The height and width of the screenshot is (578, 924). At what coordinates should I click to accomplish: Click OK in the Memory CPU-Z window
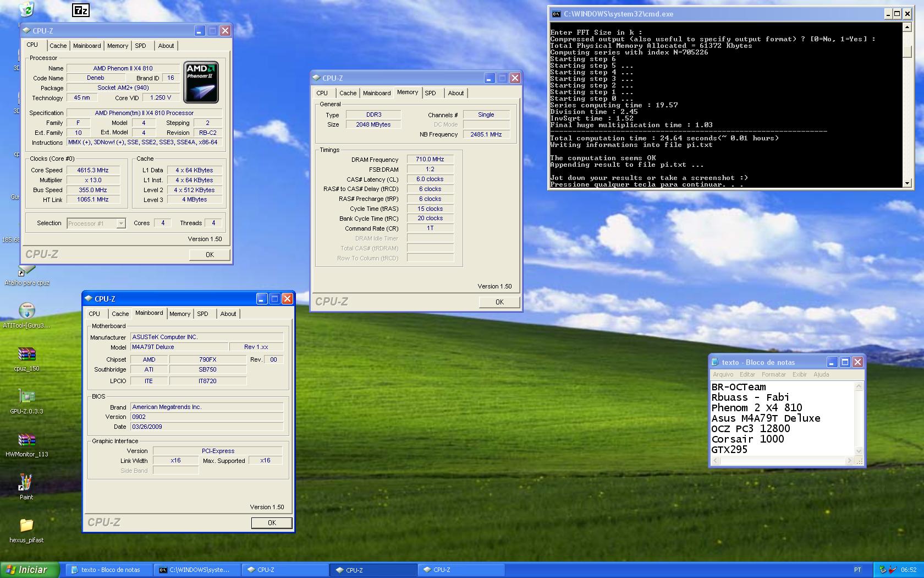click(499, 302)
